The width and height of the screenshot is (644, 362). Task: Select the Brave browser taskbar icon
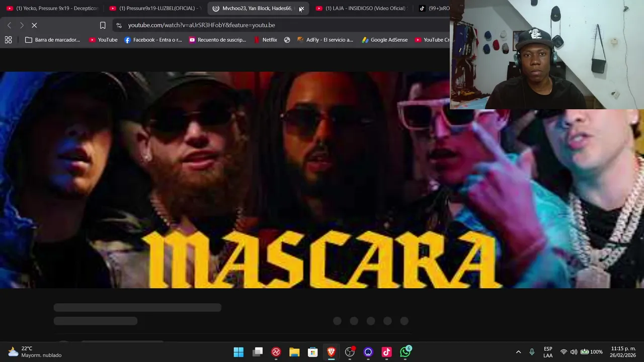pyautogui.click(x=331, y=352)
